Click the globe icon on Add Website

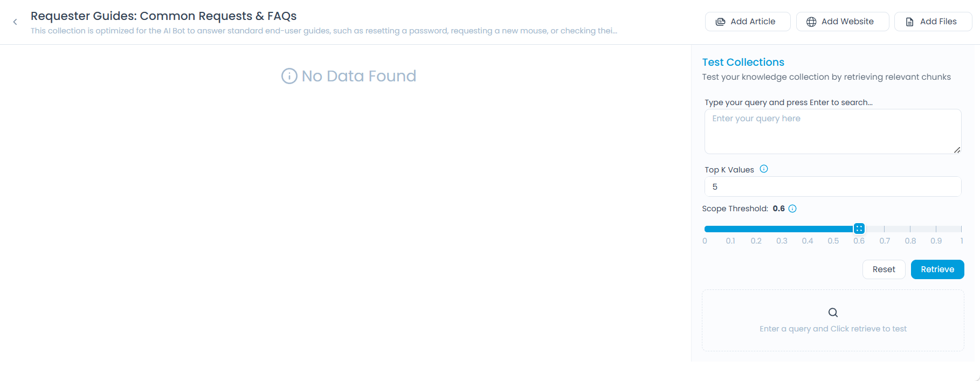[811, 22]
